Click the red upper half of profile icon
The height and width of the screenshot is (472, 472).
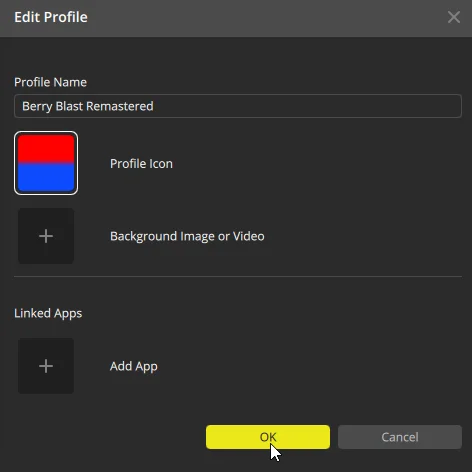click(x=46, y=148)
